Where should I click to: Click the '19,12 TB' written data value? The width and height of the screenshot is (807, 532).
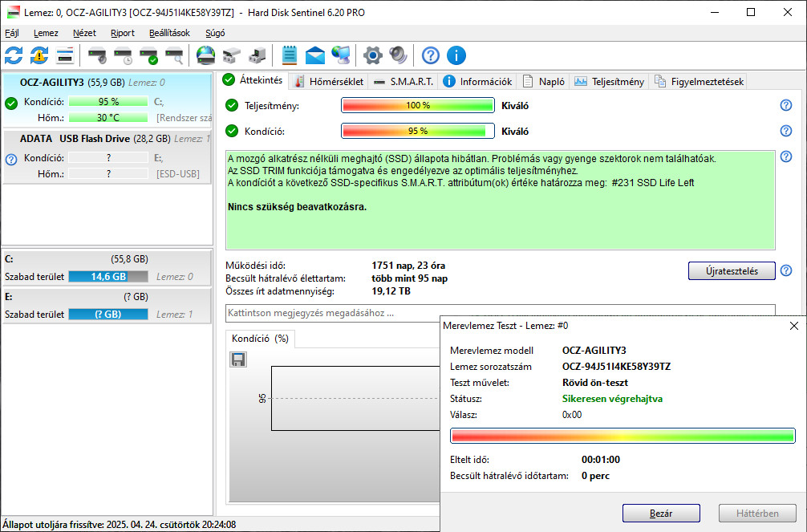(391, 291)
